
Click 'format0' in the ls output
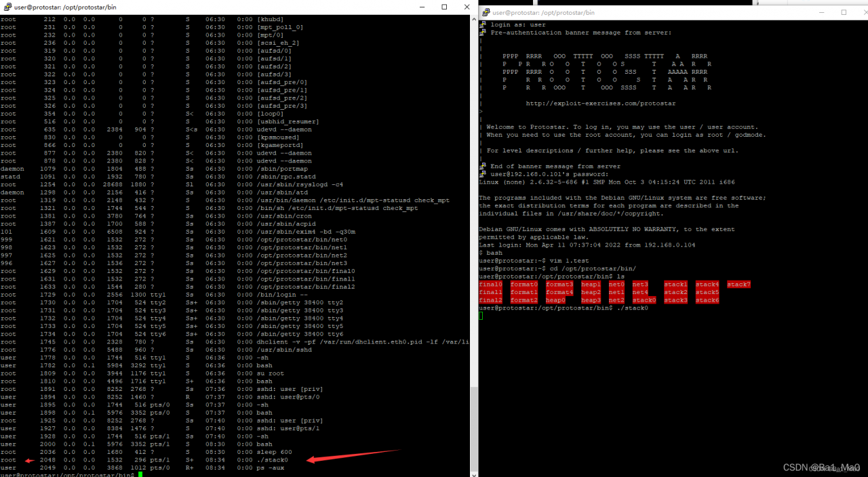coord(524,285)
